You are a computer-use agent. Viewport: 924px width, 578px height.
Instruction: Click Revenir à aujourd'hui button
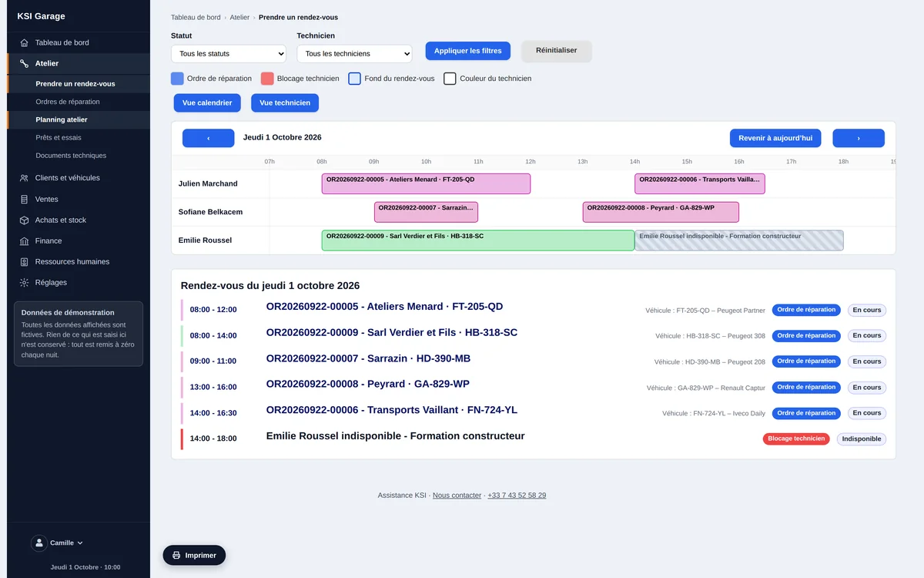pos(775,138)
